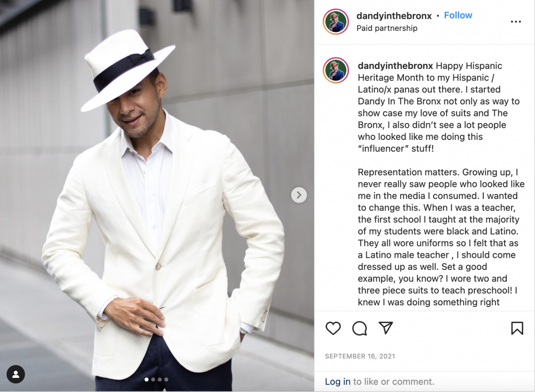Follow the dandyinthebronx account

[x=458, y=15]
